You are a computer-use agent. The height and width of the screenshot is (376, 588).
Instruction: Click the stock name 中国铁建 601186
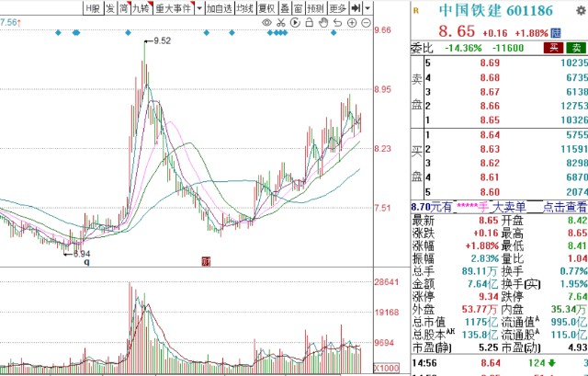[496, 10]
